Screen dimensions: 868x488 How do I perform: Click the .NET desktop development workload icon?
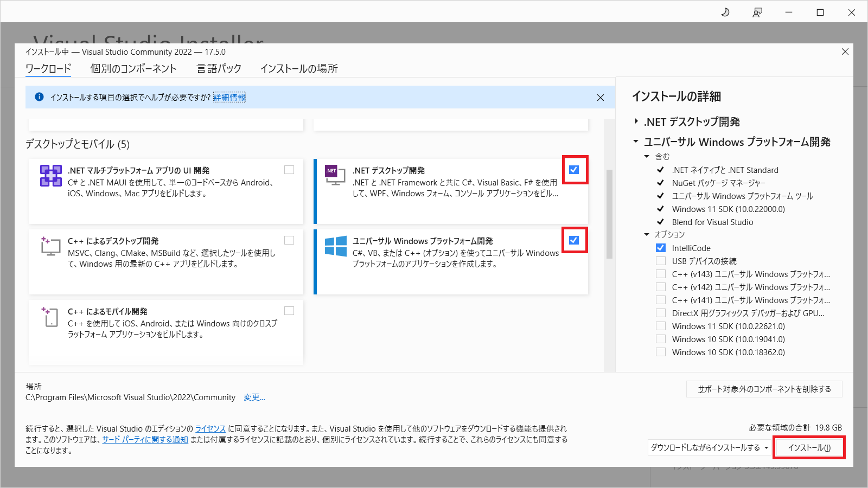335,175
